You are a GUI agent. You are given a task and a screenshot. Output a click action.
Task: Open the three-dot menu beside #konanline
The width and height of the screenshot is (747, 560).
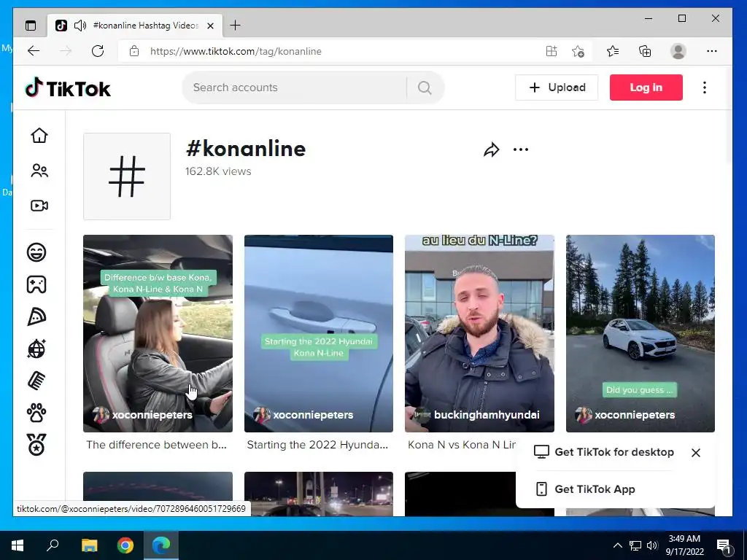pos(521,149)
